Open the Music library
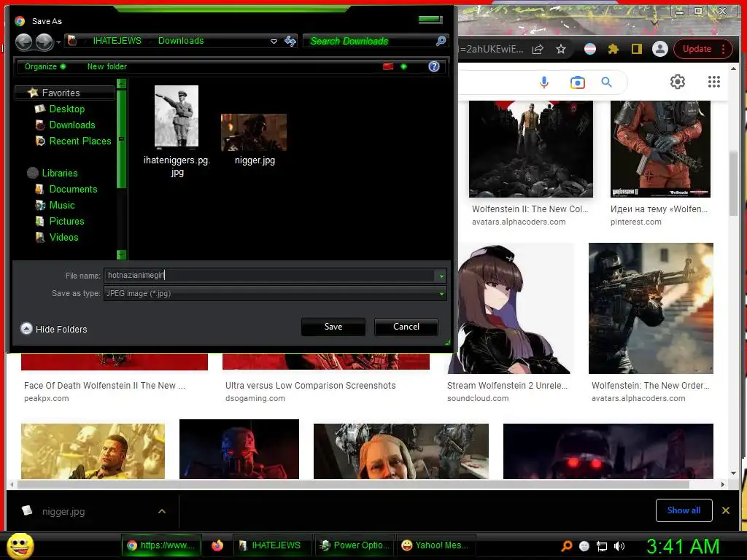This screenshot has width=747, height=560. pos(62,205)
